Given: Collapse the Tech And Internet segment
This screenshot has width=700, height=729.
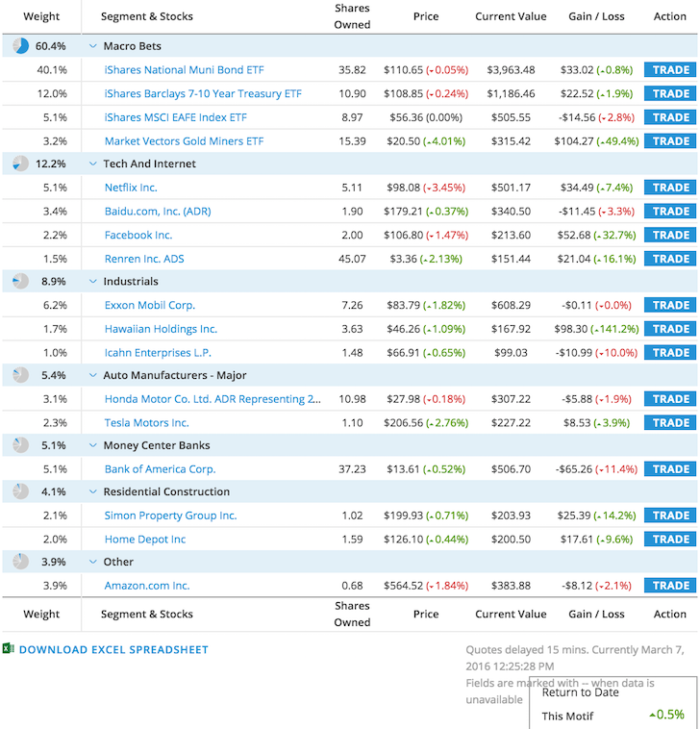Looking at the screenshot, I should pos(93,163).
